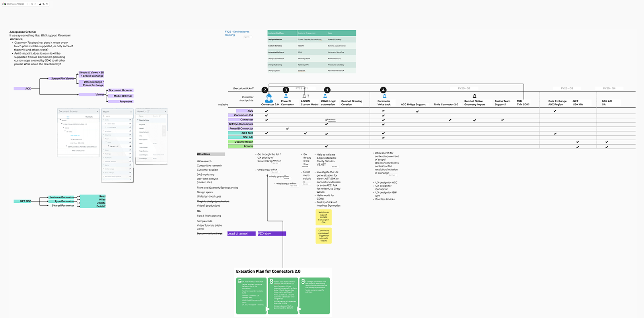Toggle visibility eye for Curtain Wall

(x=130, y=127)
